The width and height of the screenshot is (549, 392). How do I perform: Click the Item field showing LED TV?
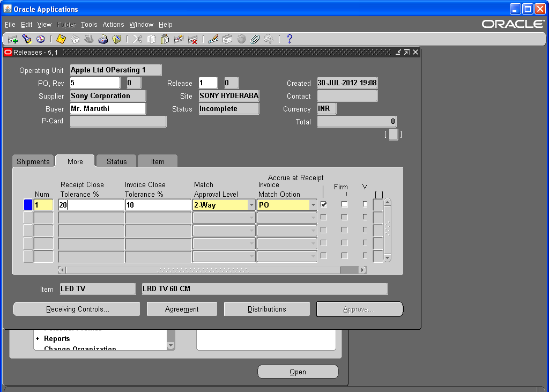(98, 289)
